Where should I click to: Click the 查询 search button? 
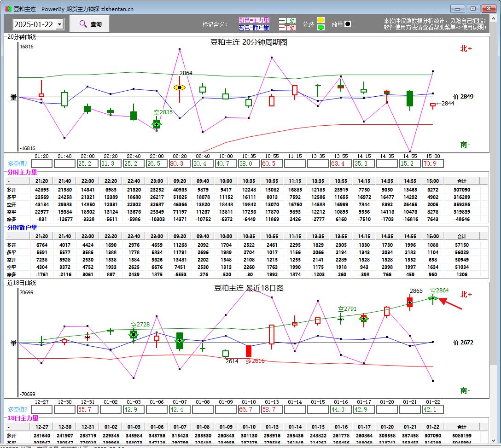(x=90, y=24)
